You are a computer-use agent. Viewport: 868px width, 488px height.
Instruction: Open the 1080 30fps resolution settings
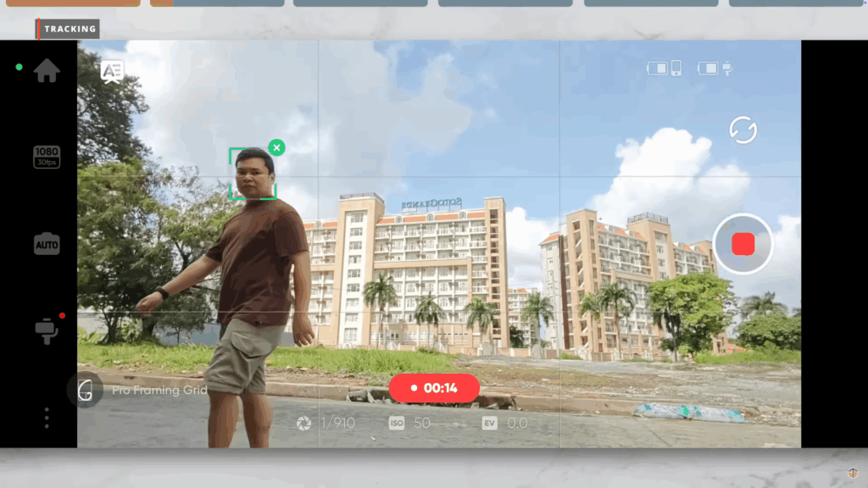47,157
